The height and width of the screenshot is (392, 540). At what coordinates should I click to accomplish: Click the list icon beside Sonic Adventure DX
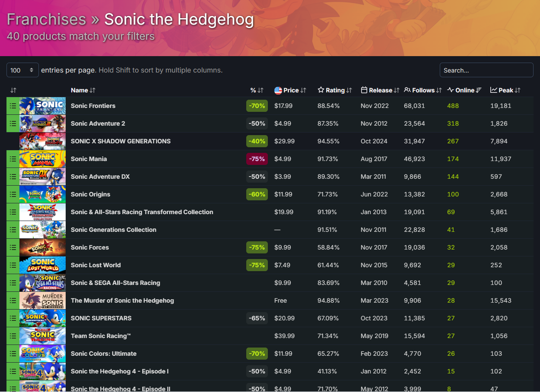[x=13, y=177]
